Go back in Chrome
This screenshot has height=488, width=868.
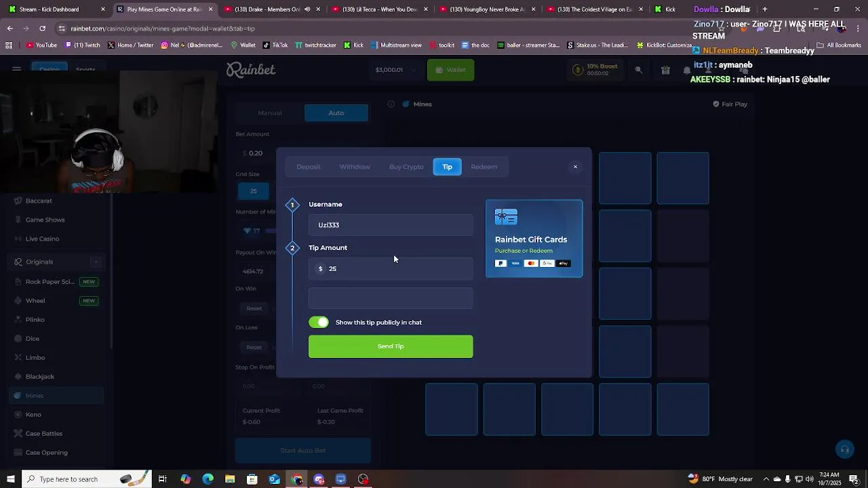(9, 28)
